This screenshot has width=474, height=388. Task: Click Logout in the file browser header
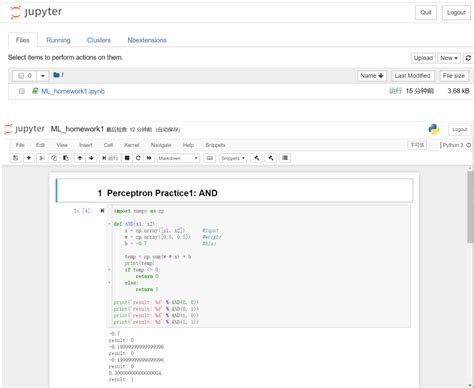(456, 13)
